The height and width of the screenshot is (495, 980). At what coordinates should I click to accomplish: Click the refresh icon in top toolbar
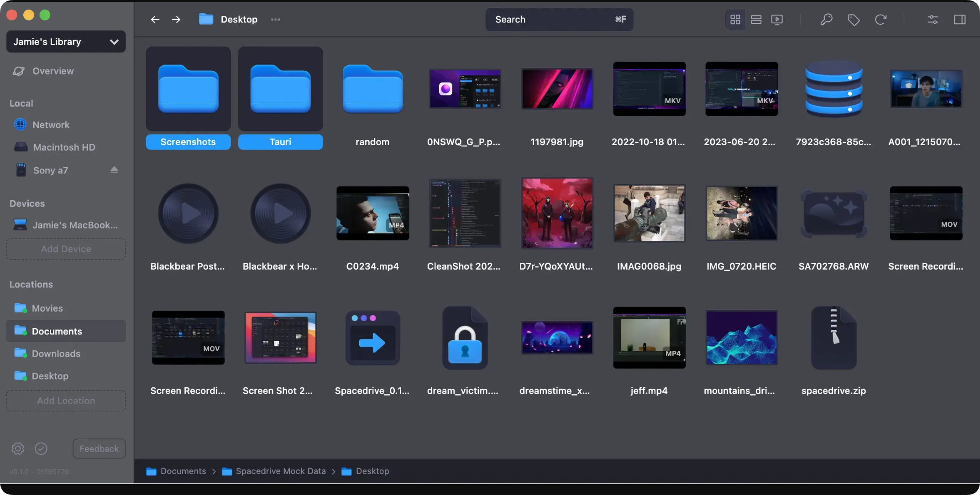[880, 20]
